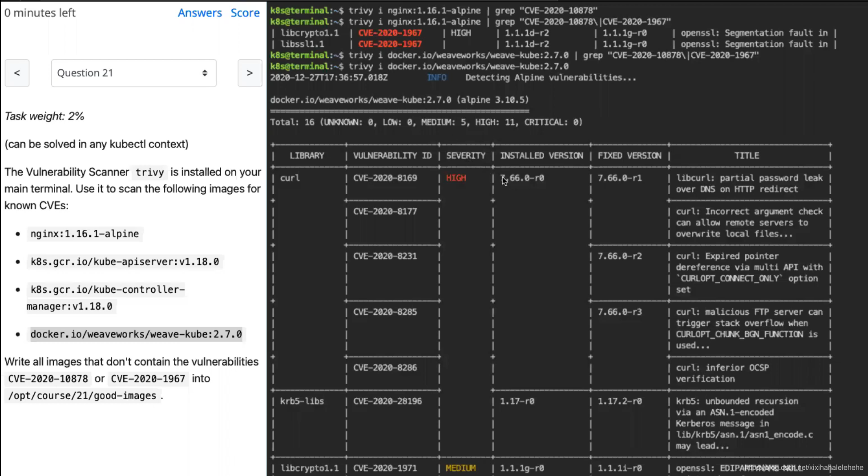Image resolution: width=868 pixels, height=476 pixels.
Task: Click the 0 minutes left timer text
Action: (40, 13)
